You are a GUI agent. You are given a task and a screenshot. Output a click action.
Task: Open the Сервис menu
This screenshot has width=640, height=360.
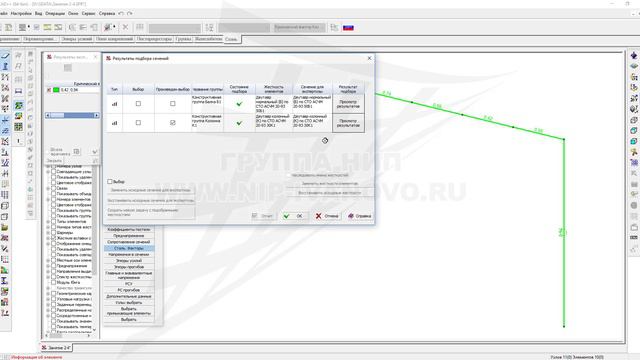(88, 13)
